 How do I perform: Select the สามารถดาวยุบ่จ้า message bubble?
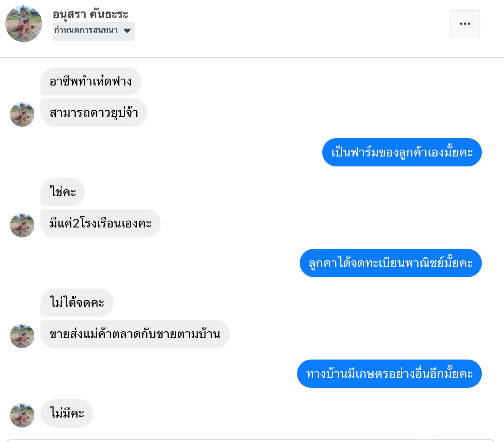pos(94,113)
